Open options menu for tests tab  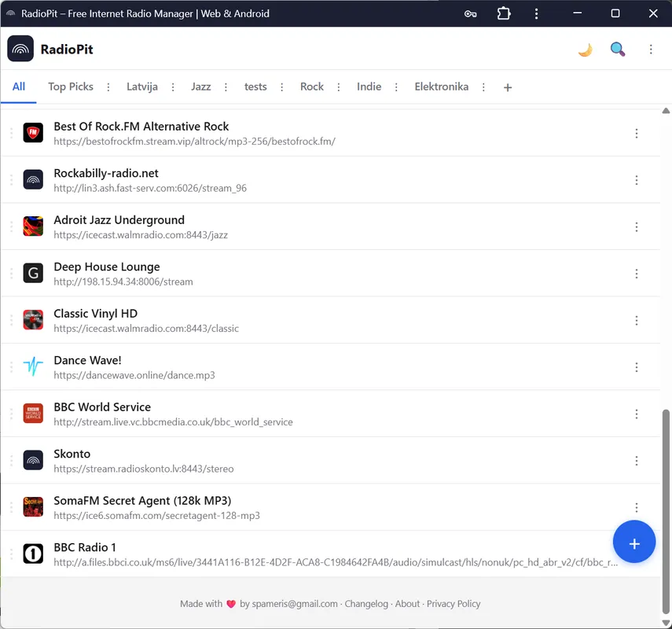[281, 87]
